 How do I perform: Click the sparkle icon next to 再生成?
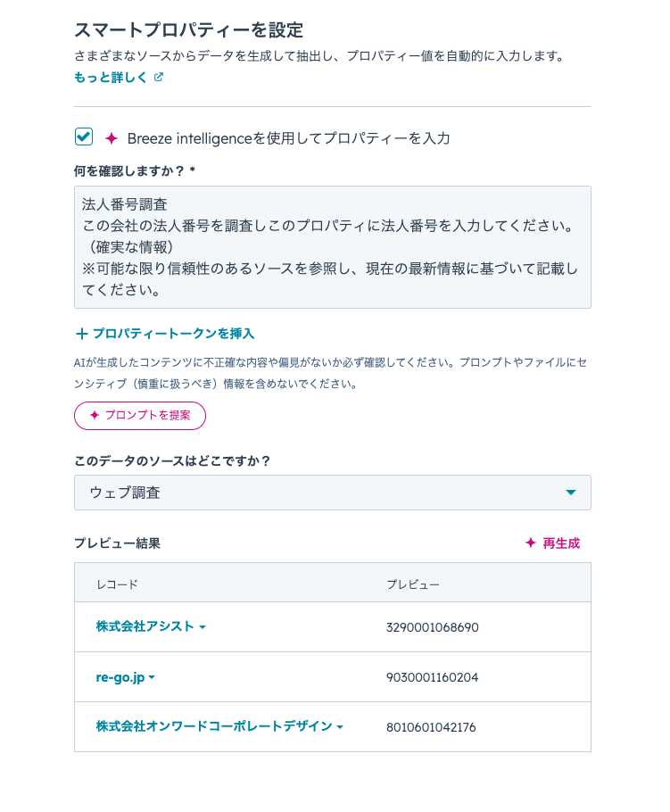tap(531, 543)
